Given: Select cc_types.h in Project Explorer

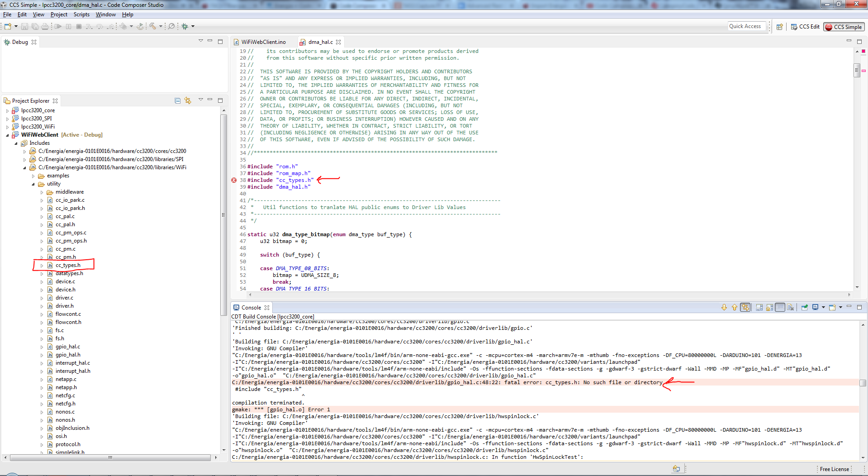Looking at the screenshot, I should (68, 265).
